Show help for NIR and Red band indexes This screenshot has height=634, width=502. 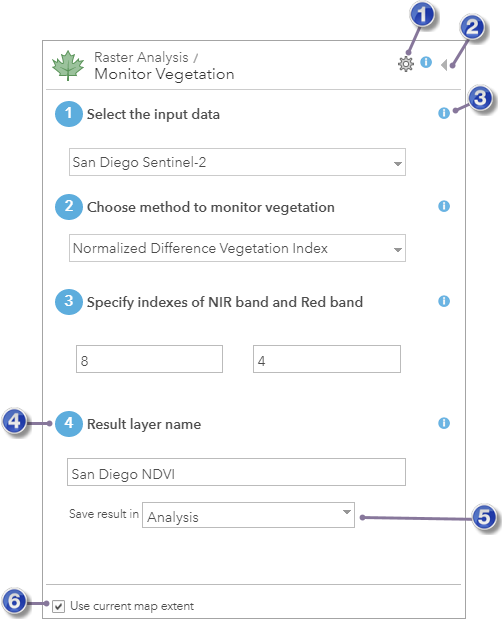click(444, 301)
